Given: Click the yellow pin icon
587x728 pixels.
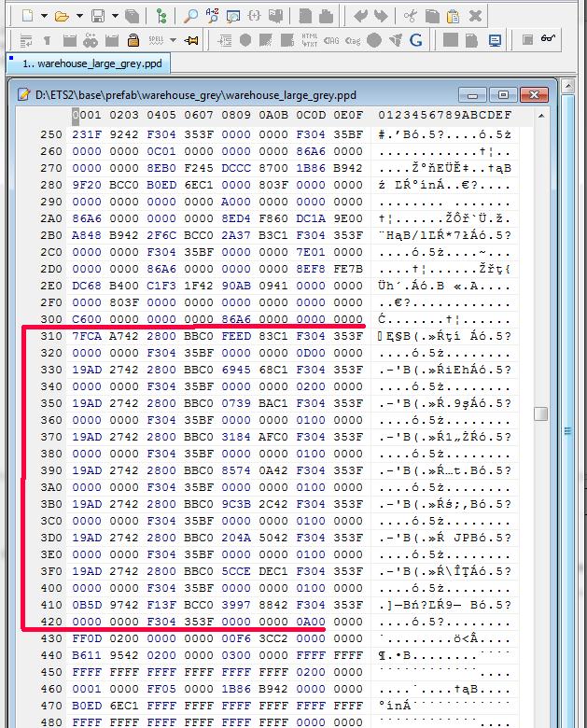Looking at the screenshot, I should tap(191, 40).
